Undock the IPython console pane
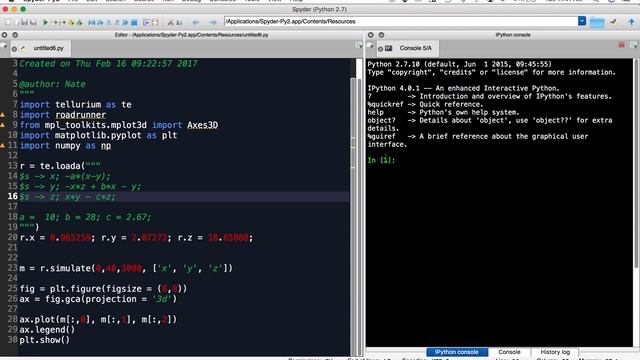This screenshot has width=640, height=360. [381, 35]
